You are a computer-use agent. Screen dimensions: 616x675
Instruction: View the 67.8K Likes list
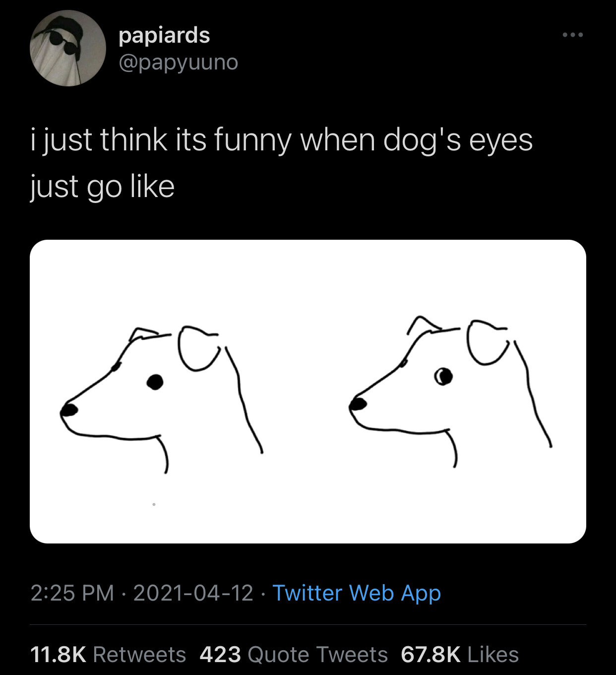460,654
